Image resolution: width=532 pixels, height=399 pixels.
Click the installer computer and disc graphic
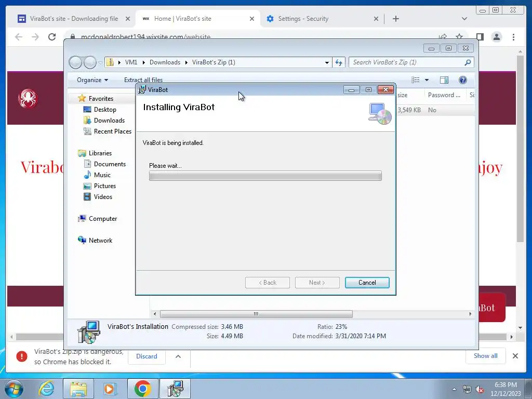(x=380, y=114)
